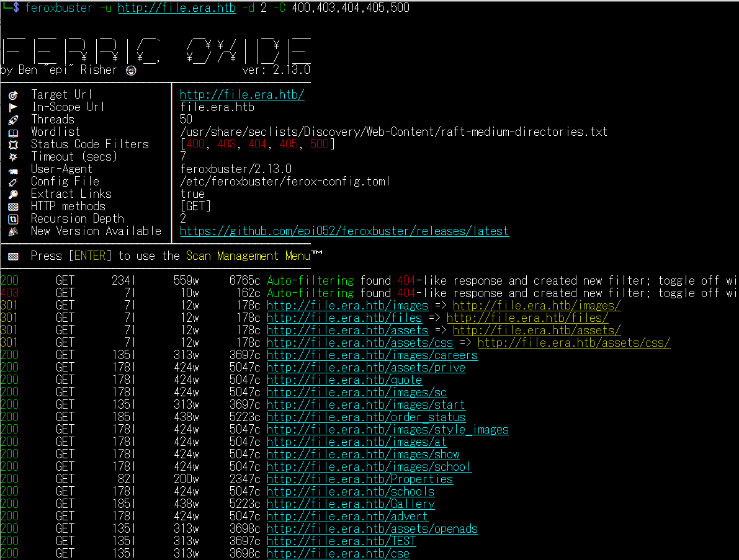Click the checkered flag icon beside Press ENTER
Viewport: 739px width, 560px height.
(x=13, y=256)
